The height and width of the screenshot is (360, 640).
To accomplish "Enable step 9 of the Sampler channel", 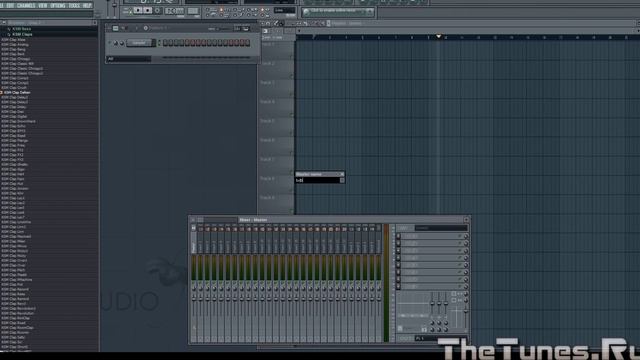I will 209,42.
